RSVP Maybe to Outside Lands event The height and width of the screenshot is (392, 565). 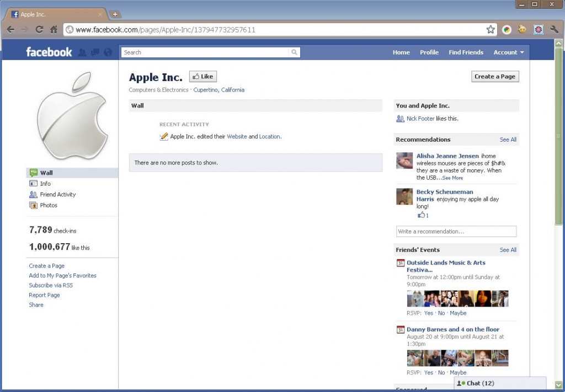(x=458, y=313)
